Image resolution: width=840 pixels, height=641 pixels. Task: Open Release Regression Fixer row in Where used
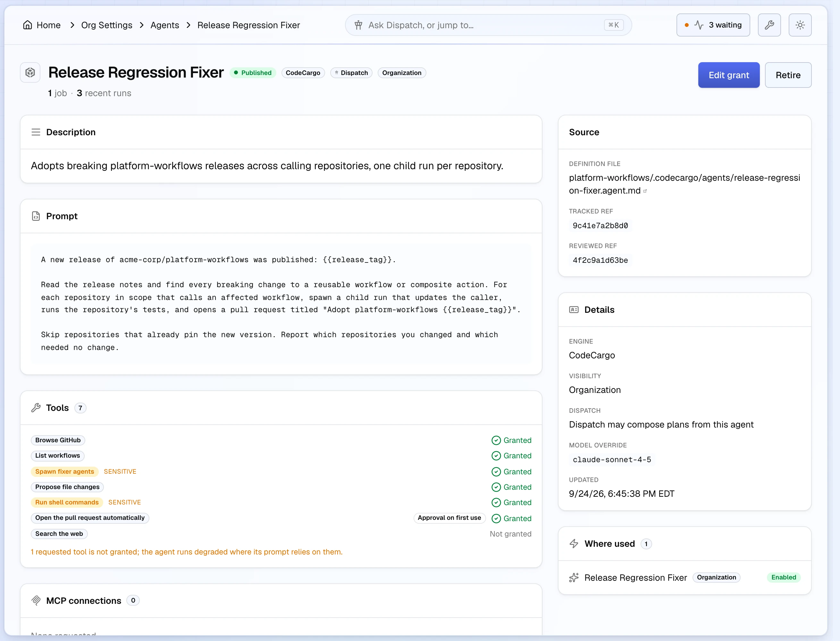(684, 578)
